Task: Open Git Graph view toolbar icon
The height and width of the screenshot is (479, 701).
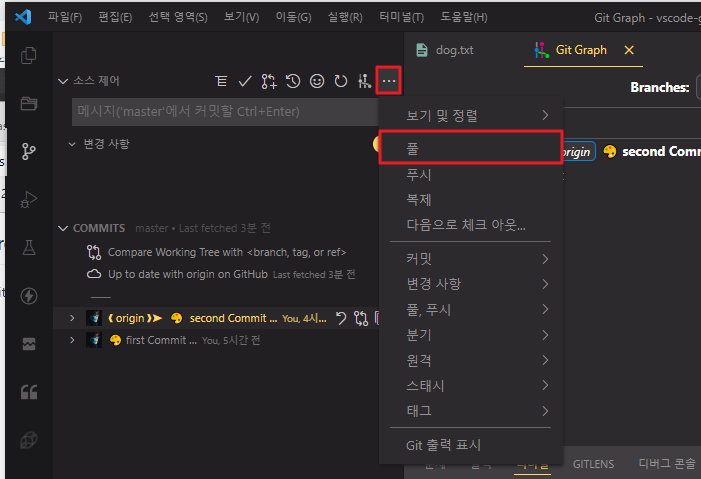Action: point(364,81)
